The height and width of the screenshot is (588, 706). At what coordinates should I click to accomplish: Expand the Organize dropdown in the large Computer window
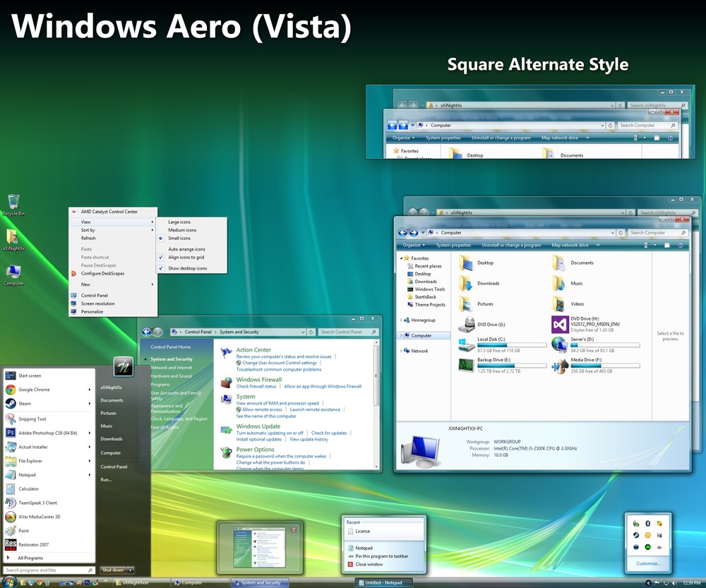(x=414, y=246)
